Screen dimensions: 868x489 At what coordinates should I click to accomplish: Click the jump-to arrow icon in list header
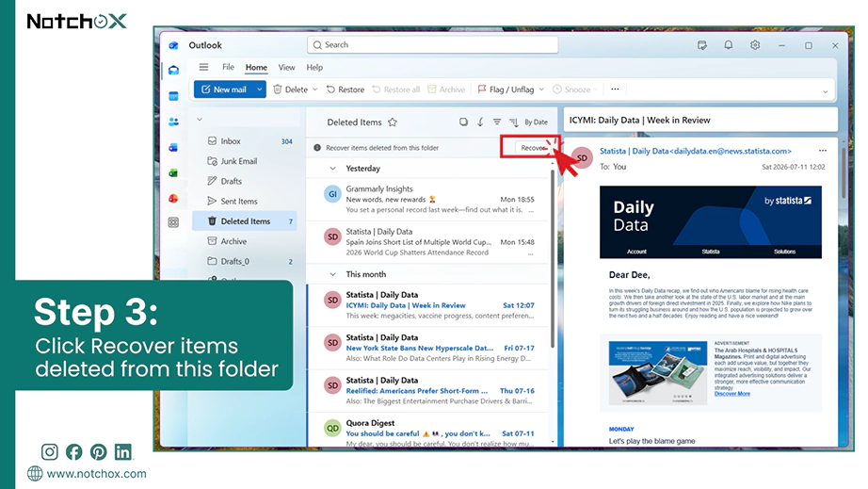(x=480, y=122)
